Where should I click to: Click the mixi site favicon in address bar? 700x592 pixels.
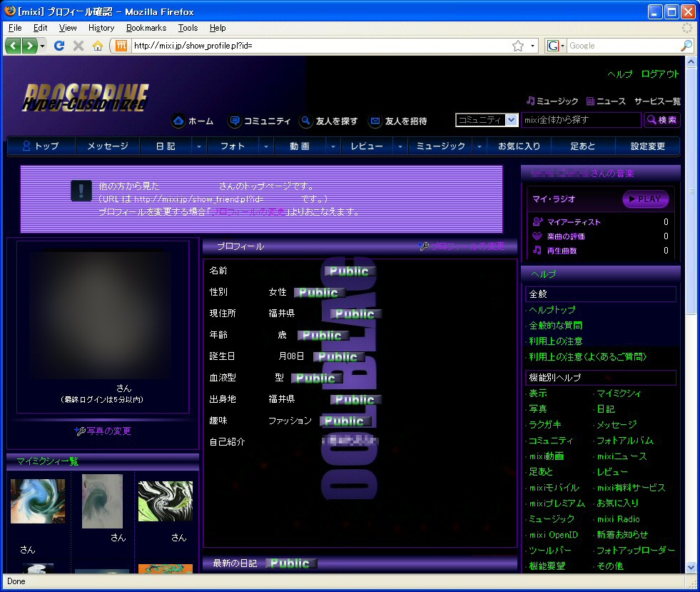point(121,46)
